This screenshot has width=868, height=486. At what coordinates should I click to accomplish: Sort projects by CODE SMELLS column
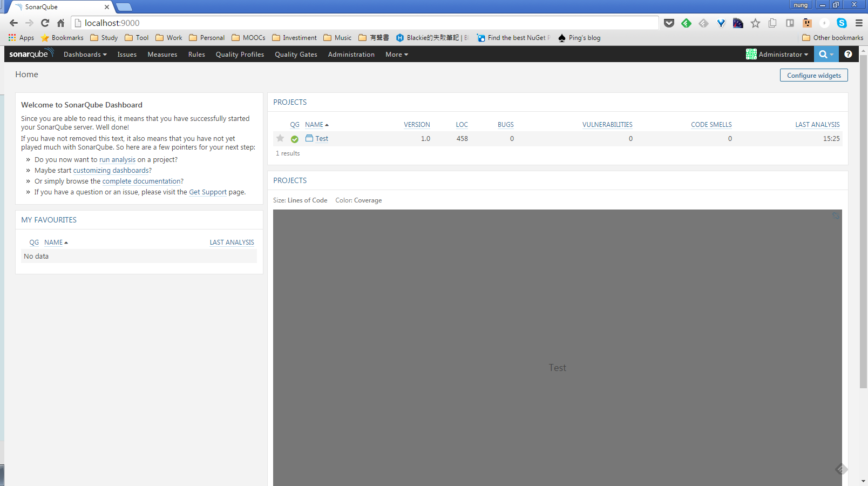coord(711,125)
